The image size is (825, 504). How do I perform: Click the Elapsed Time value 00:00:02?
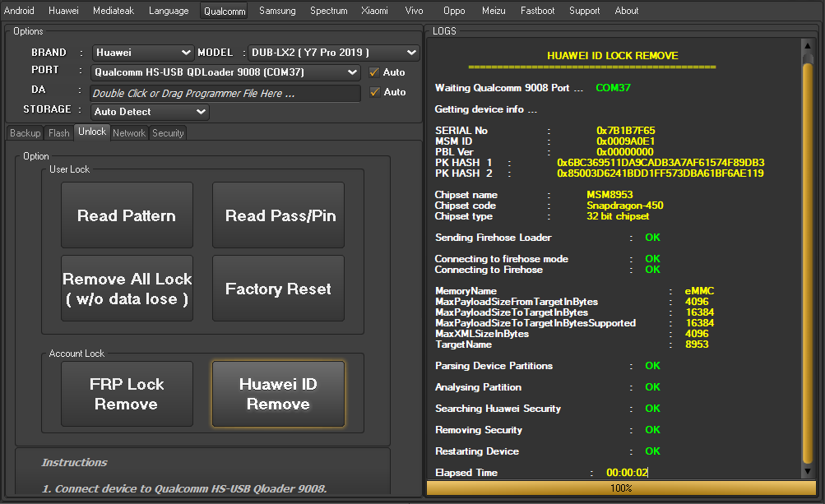pyautogui.click(x=627, y=473)
